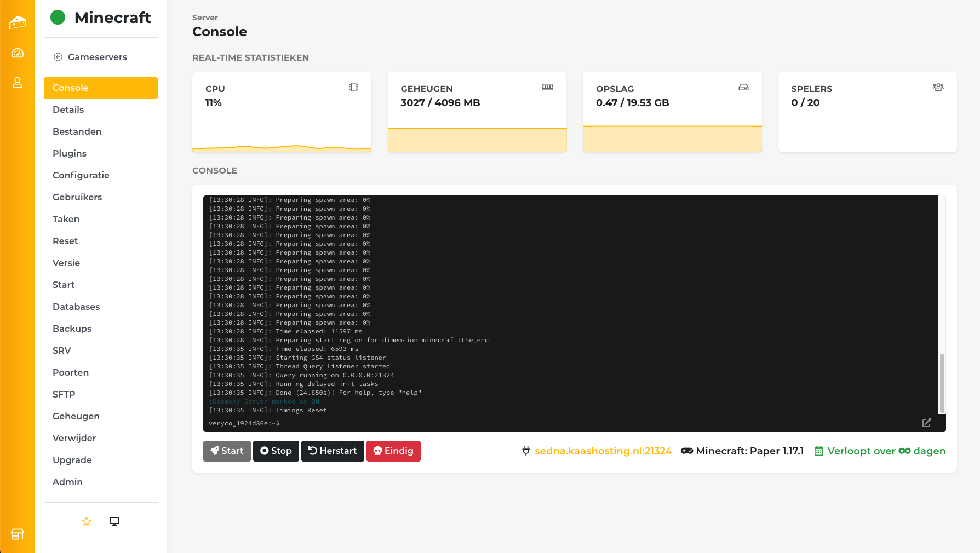
Task: Click the favorite star icon
Action: pos(87,521)
